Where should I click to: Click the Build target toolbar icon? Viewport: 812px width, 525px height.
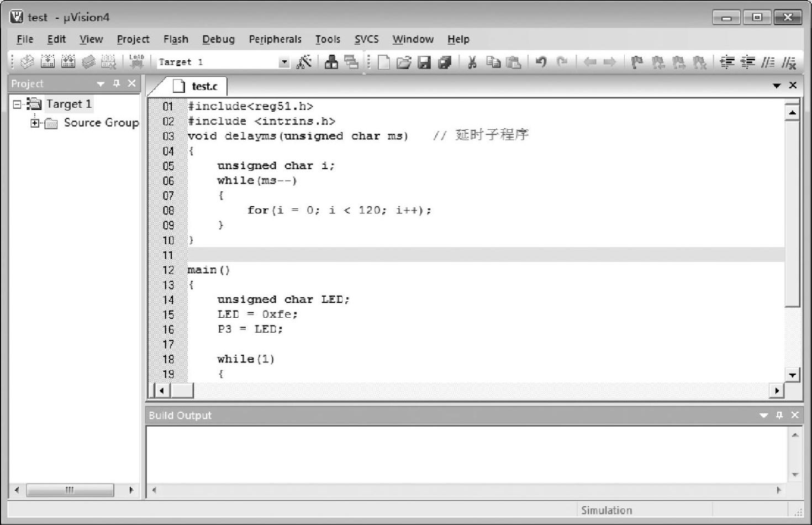(48, 62)
